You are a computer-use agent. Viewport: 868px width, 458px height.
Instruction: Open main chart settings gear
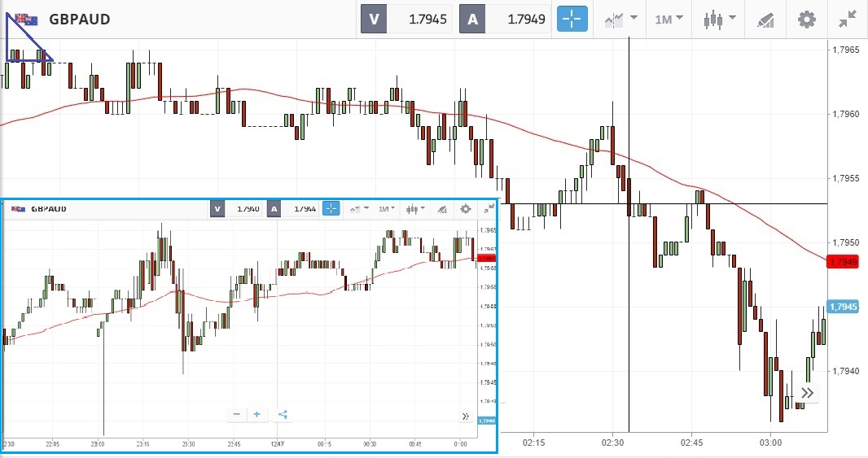[x=806, y=19]
